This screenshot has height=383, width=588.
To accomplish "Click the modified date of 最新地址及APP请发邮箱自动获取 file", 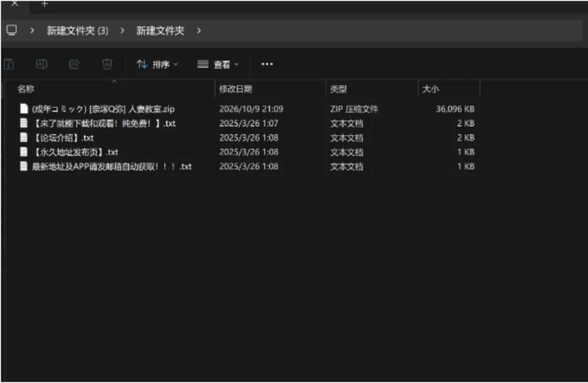I will [x=249, y=167].
